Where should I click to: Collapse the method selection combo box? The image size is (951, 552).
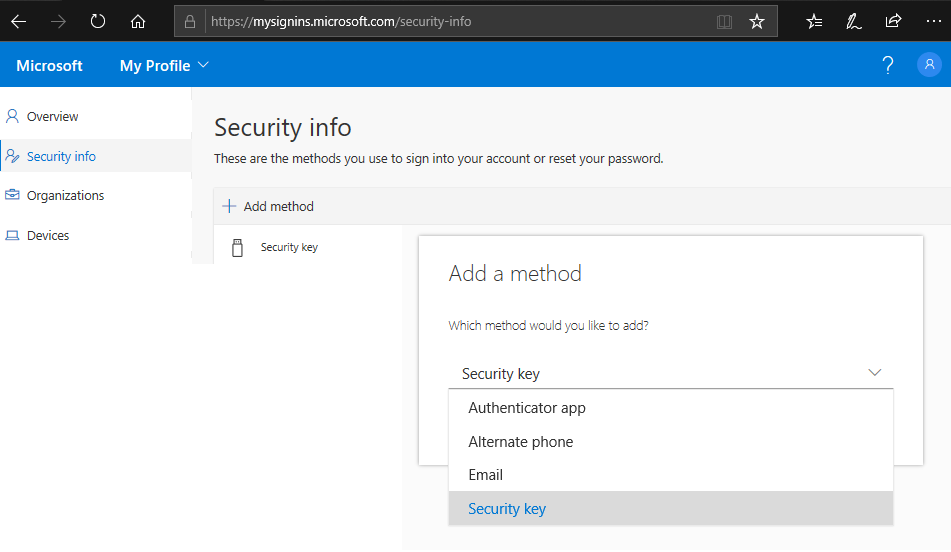click(x=874, y=373)
